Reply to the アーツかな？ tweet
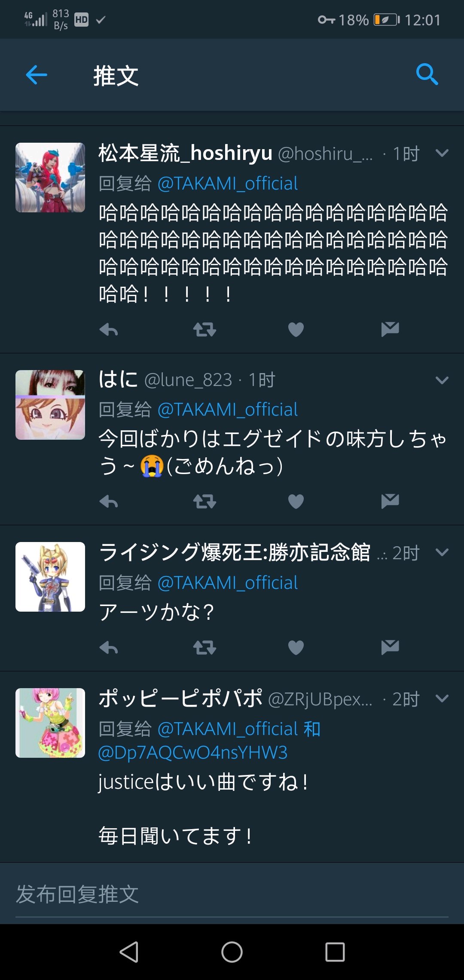The height and width of the screenshot is (980, 464). [x=109, y=647]
